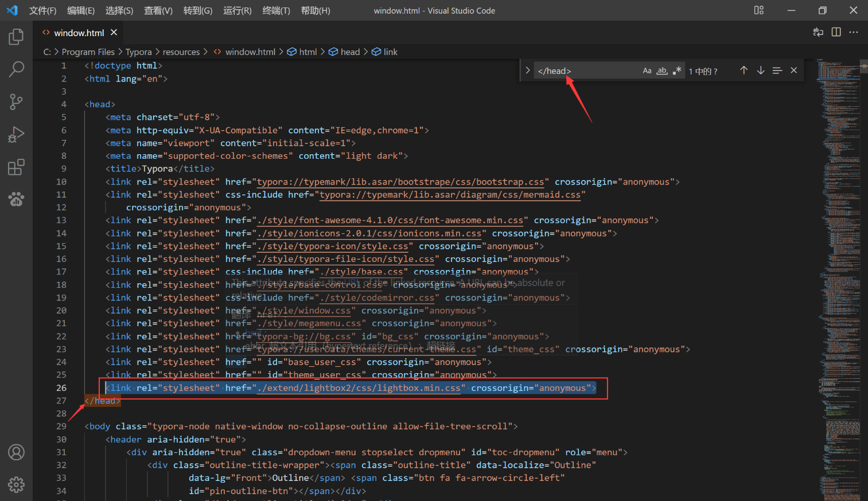Toggle Match Whole Word in find widget
The height and width of the screenshot is (501, 868).
[662, 71]
